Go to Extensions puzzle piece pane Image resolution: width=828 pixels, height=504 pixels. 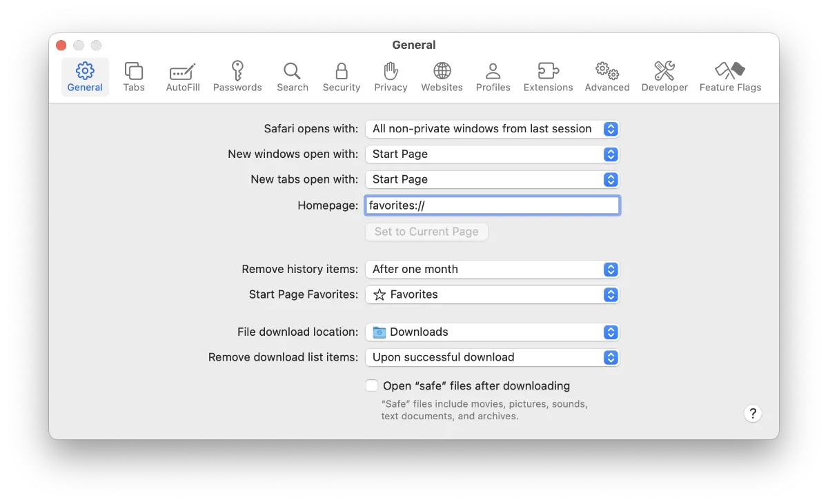click(548, 77)
